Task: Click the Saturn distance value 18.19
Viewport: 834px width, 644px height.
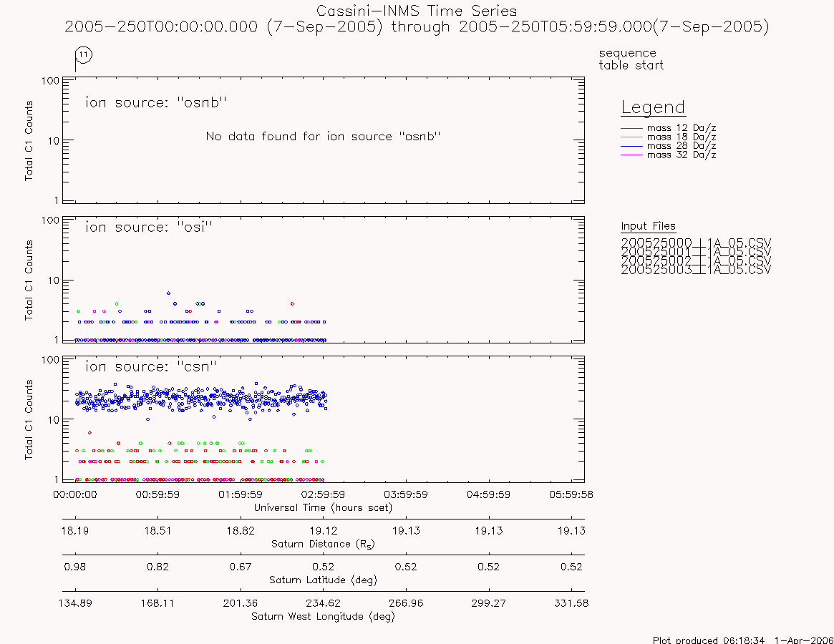Action: [x=75, y=531]
